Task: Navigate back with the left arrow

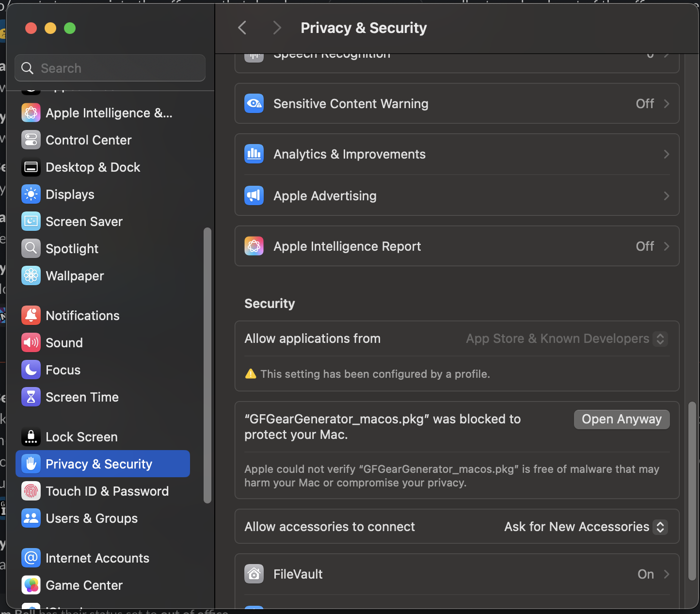Action: tap(242, 28)
